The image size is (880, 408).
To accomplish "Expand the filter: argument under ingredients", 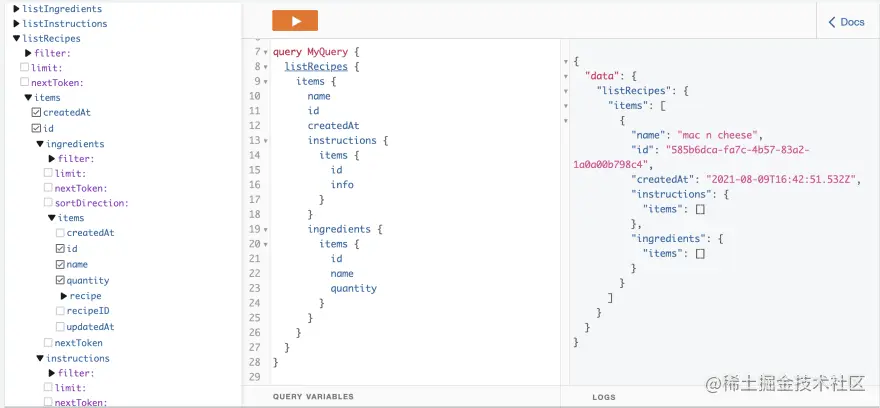I will coord(52,159).
